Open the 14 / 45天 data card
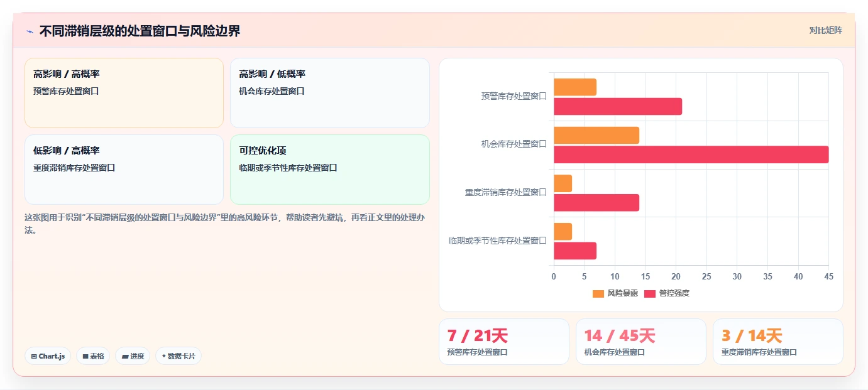This screenshot has height=390, width=868. (x=641, y=342)
